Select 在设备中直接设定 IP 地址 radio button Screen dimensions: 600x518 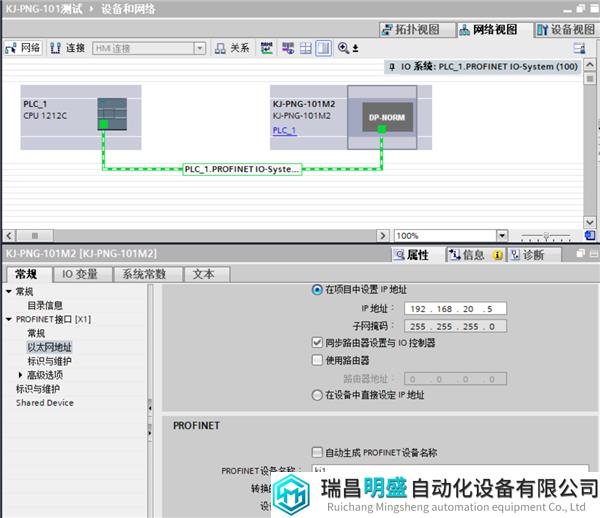tap(317, 395)
